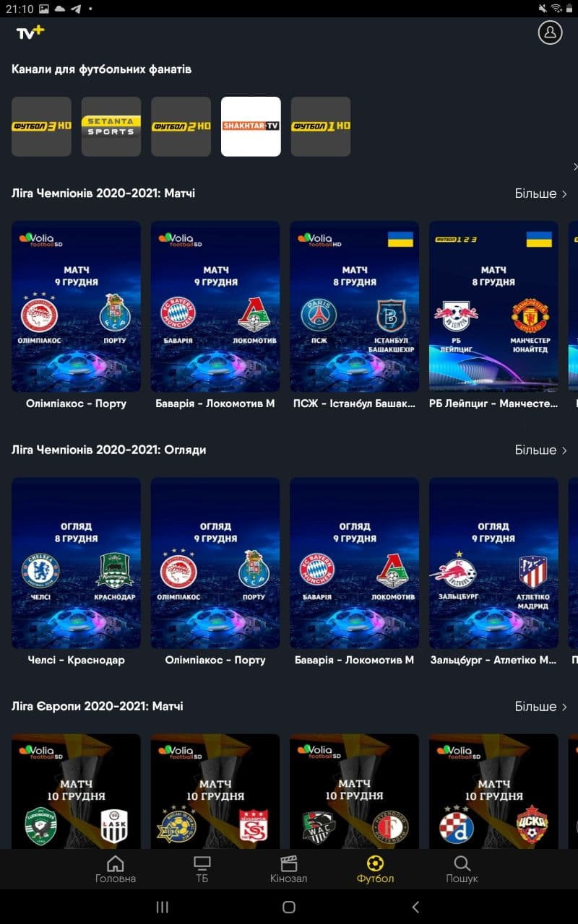Expand Більше for Ліга Чемпіонів Матчі

coord(540,193)
